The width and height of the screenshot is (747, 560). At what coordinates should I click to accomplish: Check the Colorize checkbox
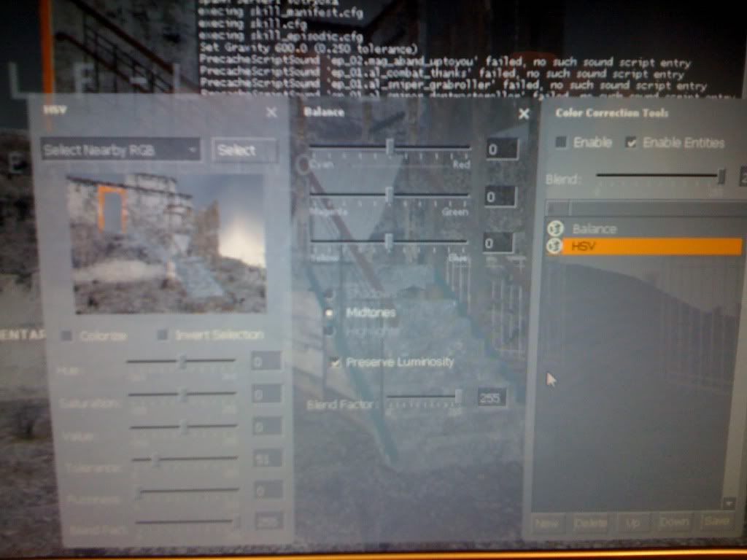pyautogui.click(x=67, y=335)
